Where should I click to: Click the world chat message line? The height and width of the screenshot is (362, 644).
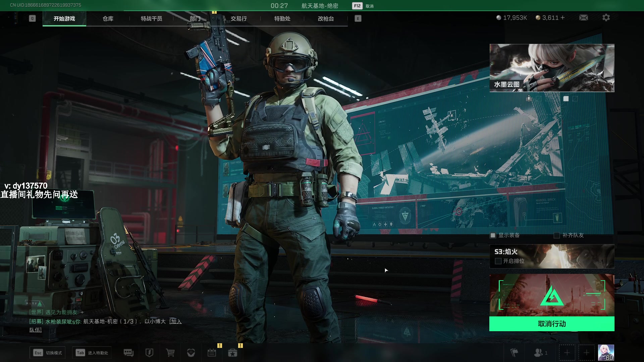pos(56,312)
